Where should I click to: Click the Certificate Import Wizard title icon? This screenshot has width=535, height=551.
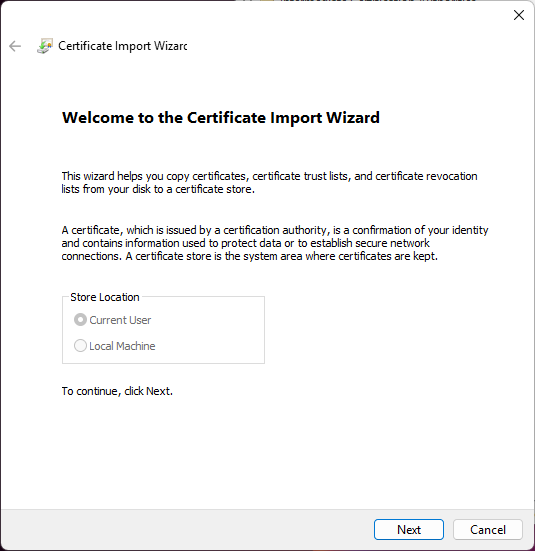click(x=45, y=46)
